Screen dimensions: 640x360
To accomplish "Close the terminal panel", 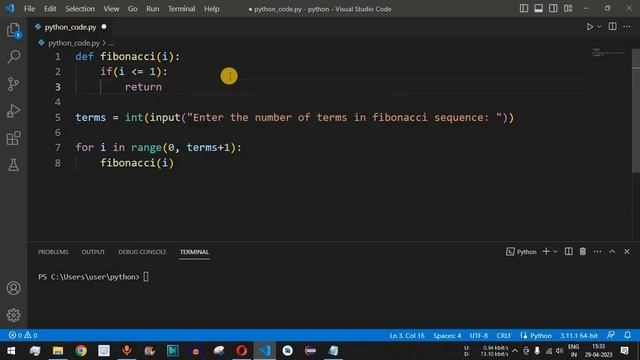I will (627, 251).
